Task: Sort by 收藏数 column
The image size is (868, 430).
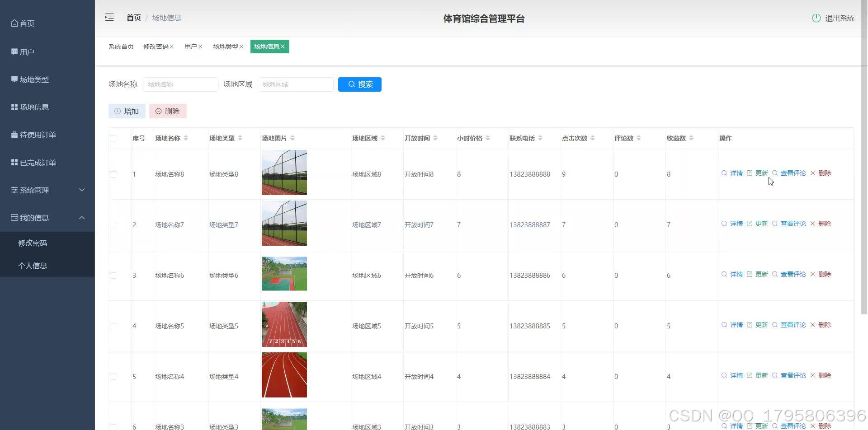Action: pos(691,138)
